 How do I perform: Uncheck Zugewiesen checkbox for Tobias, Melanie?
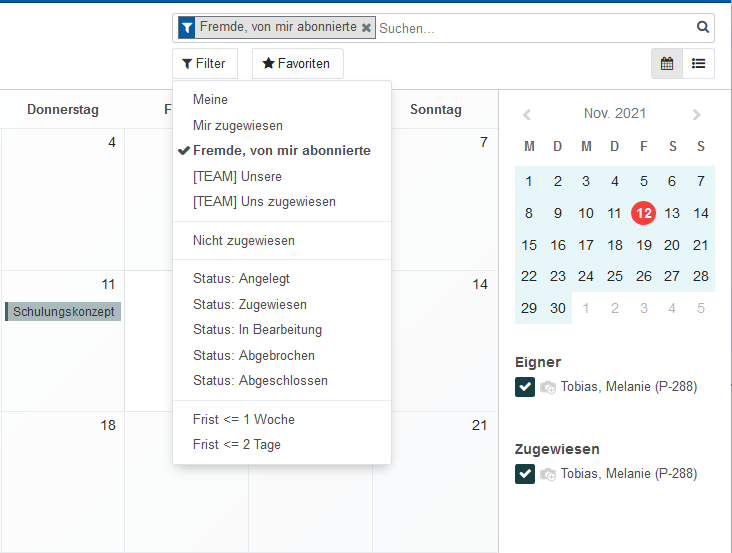tap(525, 474)
